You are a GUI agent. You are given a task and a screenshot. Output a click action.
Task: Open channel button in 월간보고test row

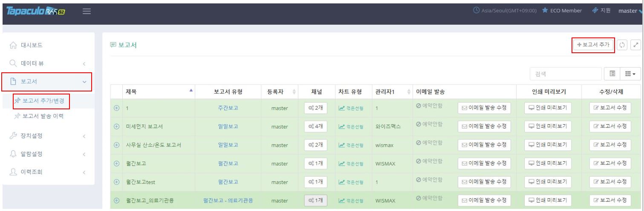(x=316, y=182)
